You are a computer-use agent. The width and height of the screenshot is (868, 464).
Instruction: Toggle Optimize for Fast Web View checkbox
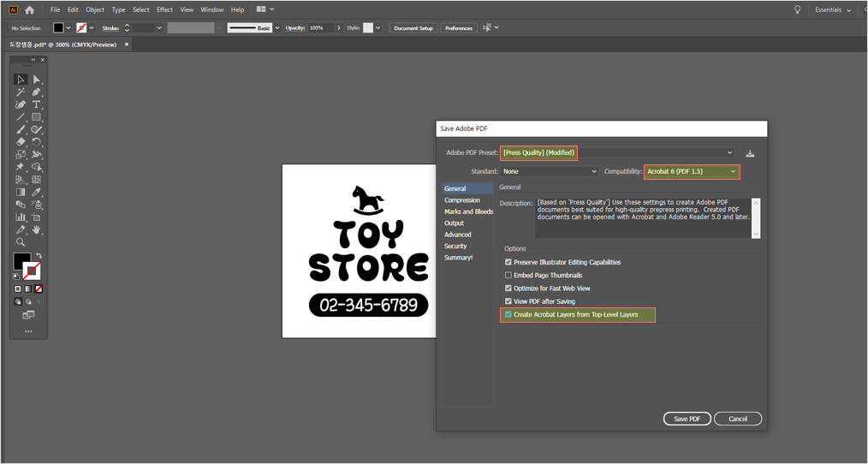coord(508,288)
